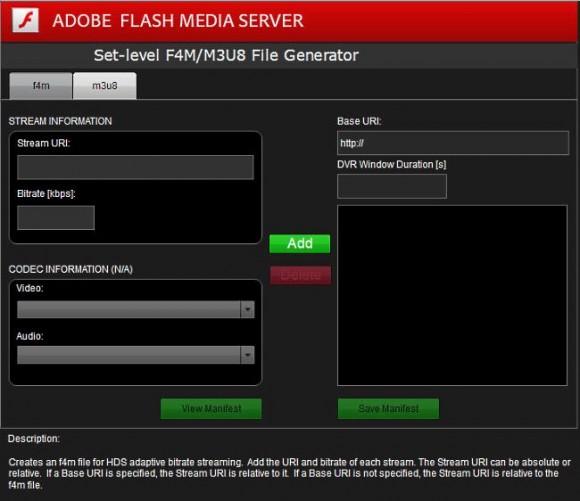This screenshot has width=580, height=501.
Task: Click the Audio label in codec panel
Action: click(30, 336)
